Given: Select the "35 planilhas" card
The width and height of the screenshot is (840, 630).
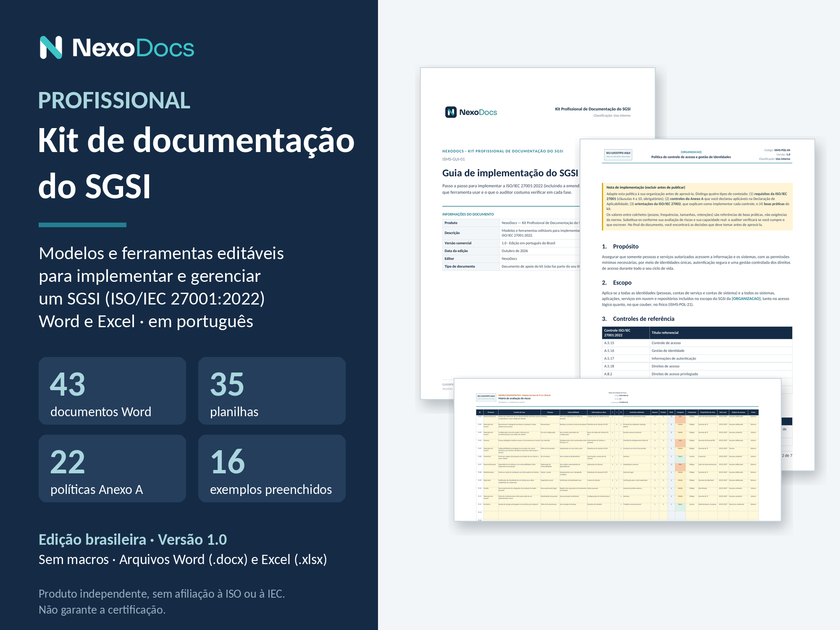Looking at the screenshot, I should pyautogui.click(x=272, y=391).
